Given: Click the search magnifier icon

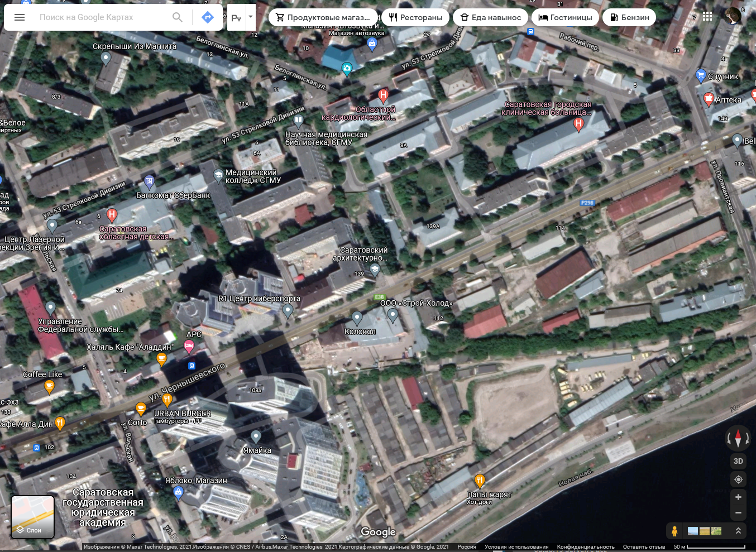Looking at the screenshot, I should [178, 17].
